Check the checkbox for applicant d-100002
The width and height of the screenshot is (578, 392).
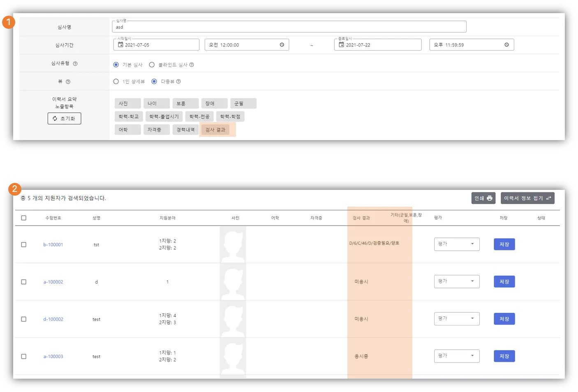24,319
